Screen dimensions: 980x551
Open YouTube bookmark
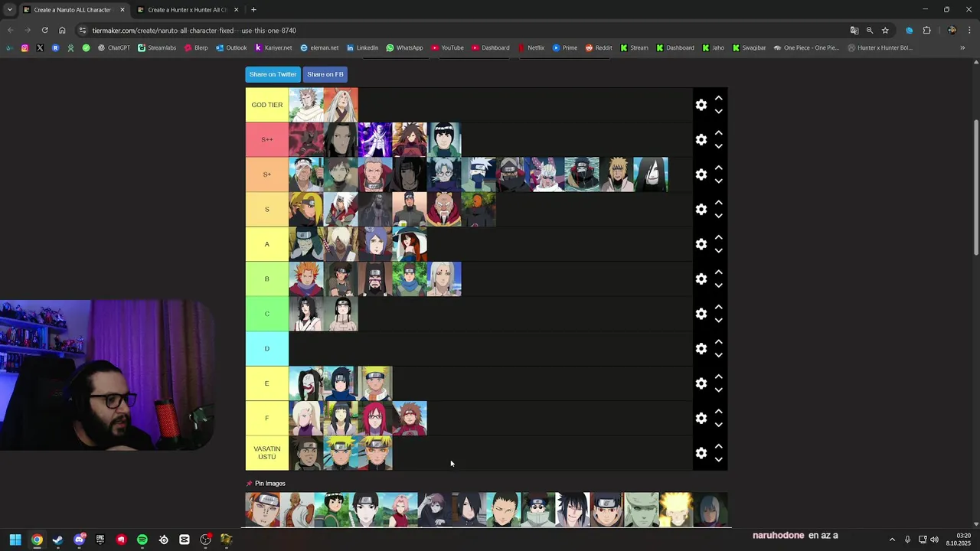coord(447,47)
